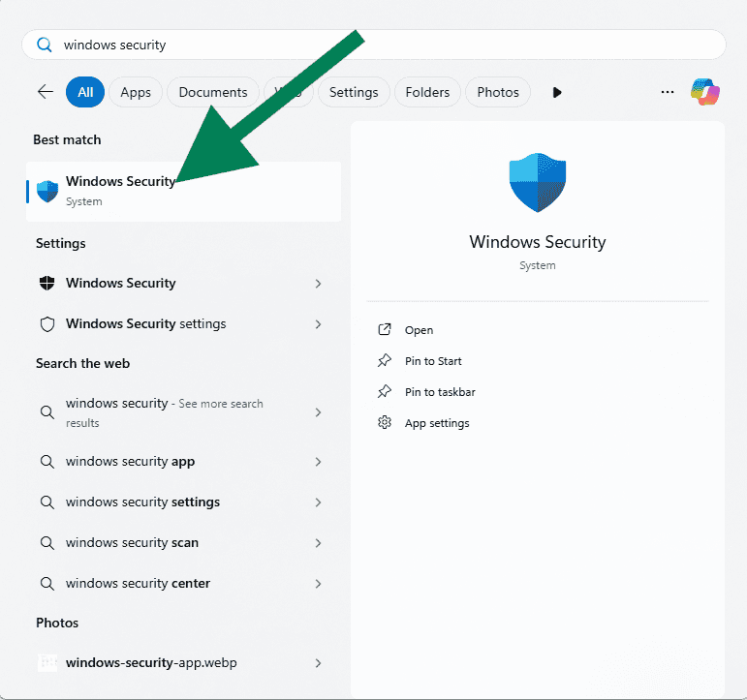The image size is (747, 700).
Task: Select 'windows security settings' web suggestion text
Action: click(x=143, y=502)
